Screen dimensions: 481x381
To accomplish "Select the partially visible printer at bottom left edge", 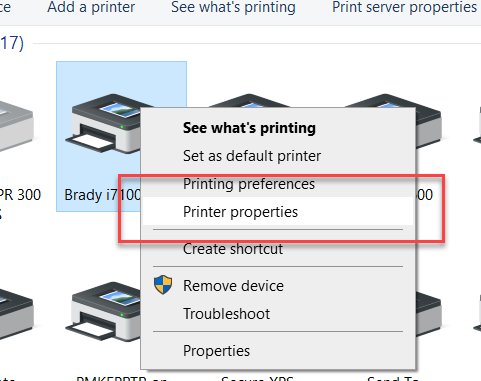I will click(x=16, y=313).
